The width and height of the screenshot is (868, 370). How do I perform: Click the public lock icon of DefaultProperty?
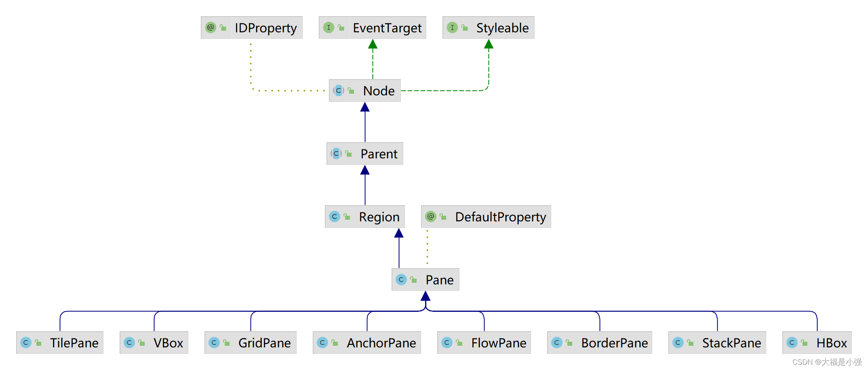click(443, 217)
